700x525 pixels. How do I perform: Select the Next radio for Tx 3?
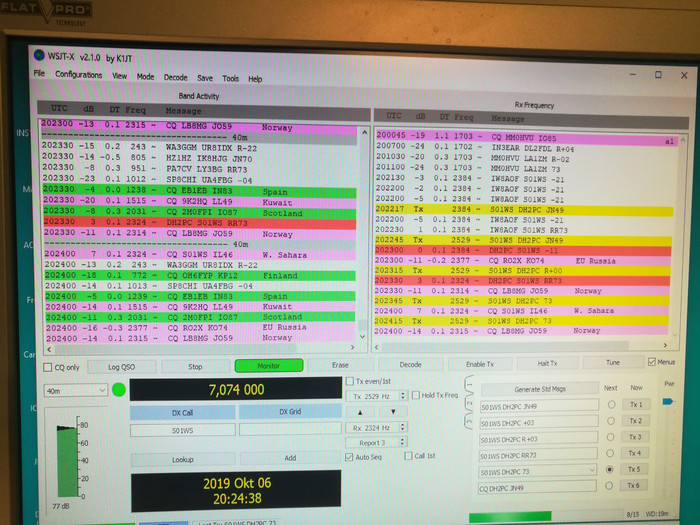tap(610, 437)
